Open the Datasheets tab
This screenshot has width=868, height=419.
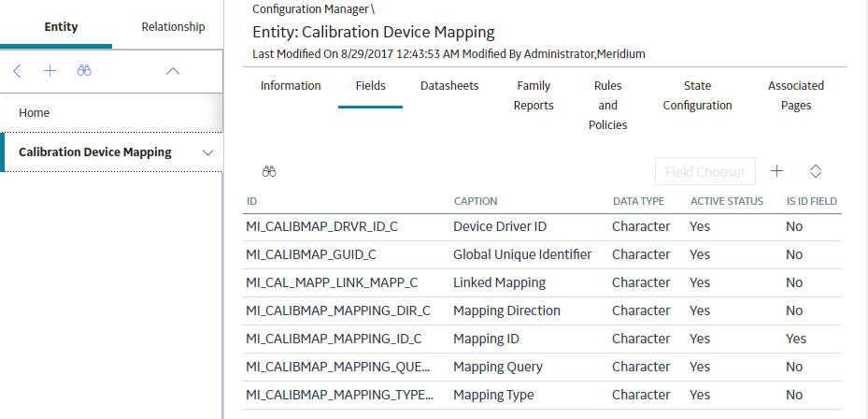pos(449,86)
